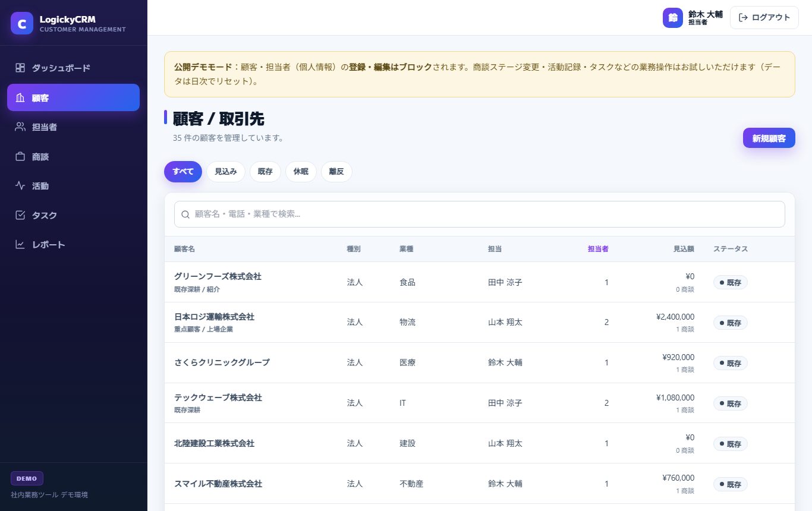Show 休眠 customers
Screen dimensions: 812x511
[301, 172]
